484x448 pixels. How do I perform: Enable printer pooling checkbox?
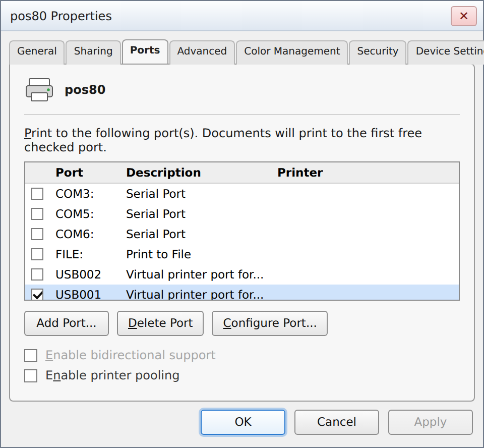point(31,376)
